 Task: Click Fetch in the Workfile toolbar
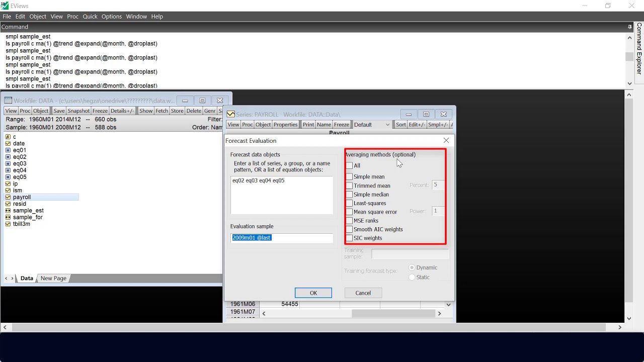(x=162, y=111)
